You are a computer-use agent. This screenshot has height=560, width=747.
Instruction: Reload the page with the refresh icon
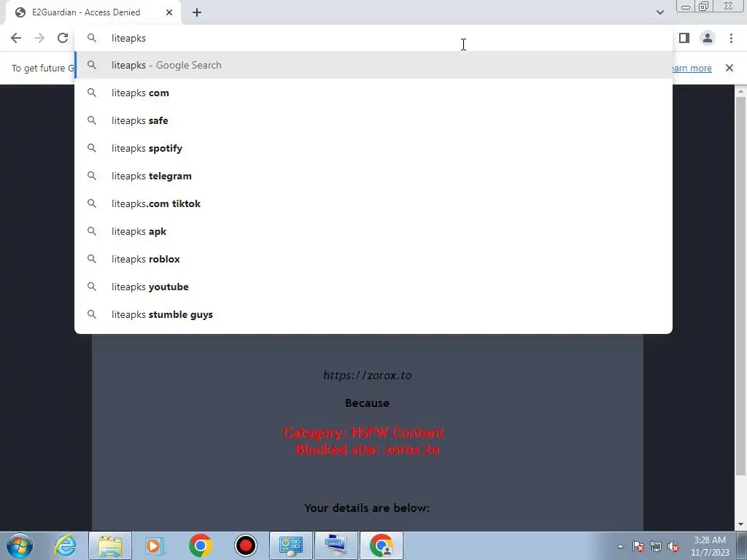(x=63, y=38)
